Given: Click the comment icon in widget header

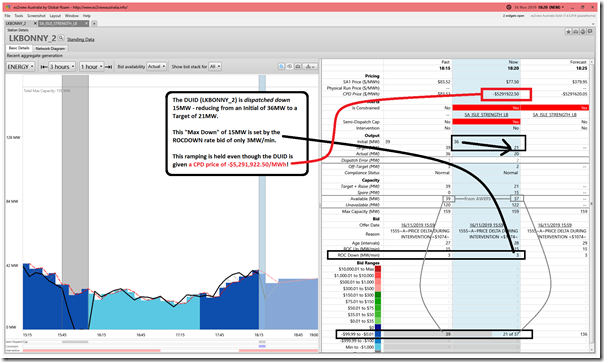Looking at the screenshot, I should point(590,32).
